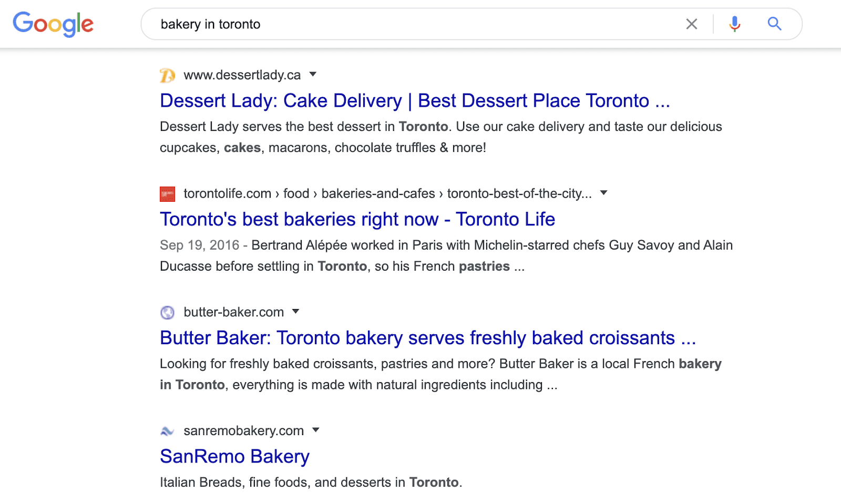Image resolution: width=841 pixels, height=504 pixels.
Task: Open the dropdown arrow next to butter-baker.com
Action: click(296, 312)
